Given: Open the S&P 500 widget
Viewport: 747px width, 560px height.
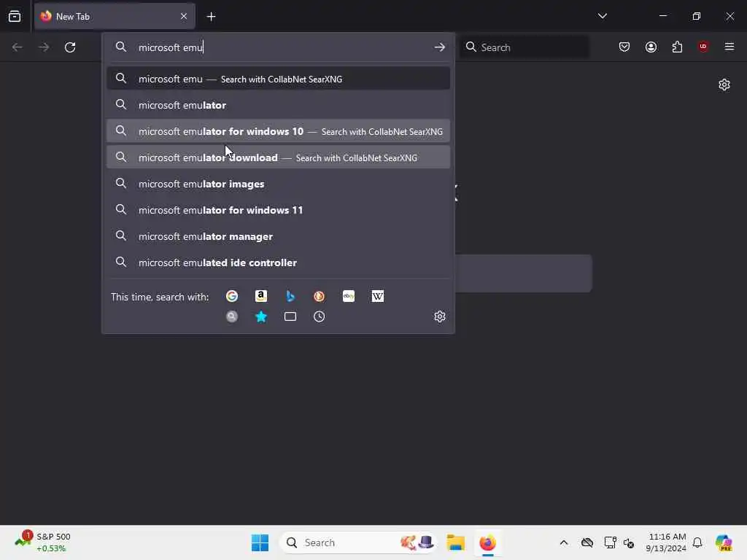Looking at the screenshot, I should [x=43, y=542].
